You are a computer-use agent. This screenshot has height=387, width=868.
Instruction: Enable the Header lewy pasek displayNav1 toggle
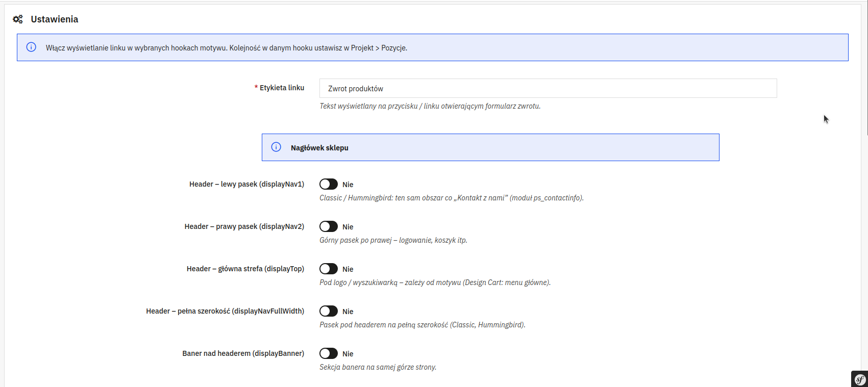point(329,184)
